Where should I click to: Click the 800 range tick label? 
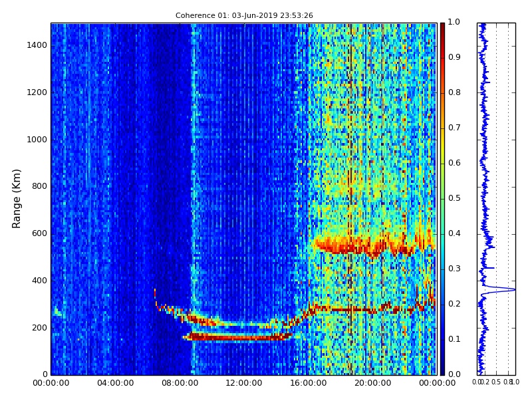point(39,186)
